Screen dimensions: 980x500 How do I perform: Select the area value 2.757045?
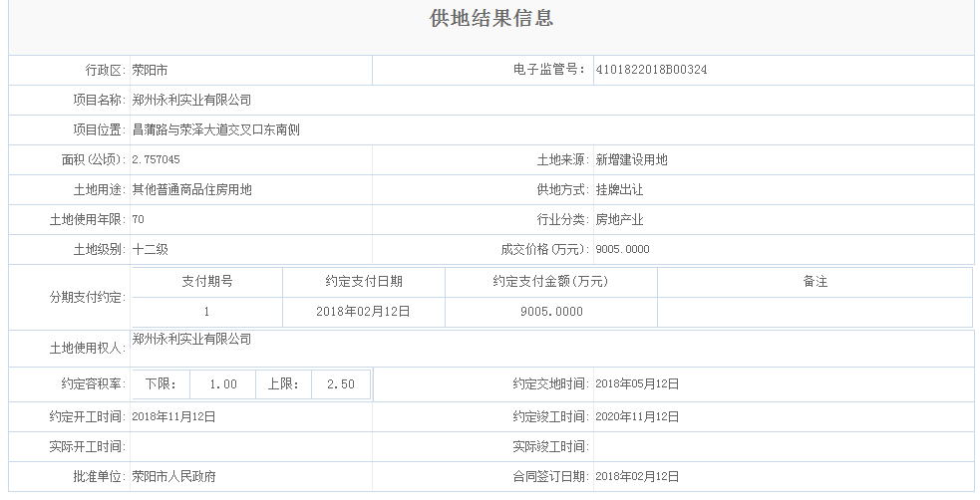tap(156, 159)
